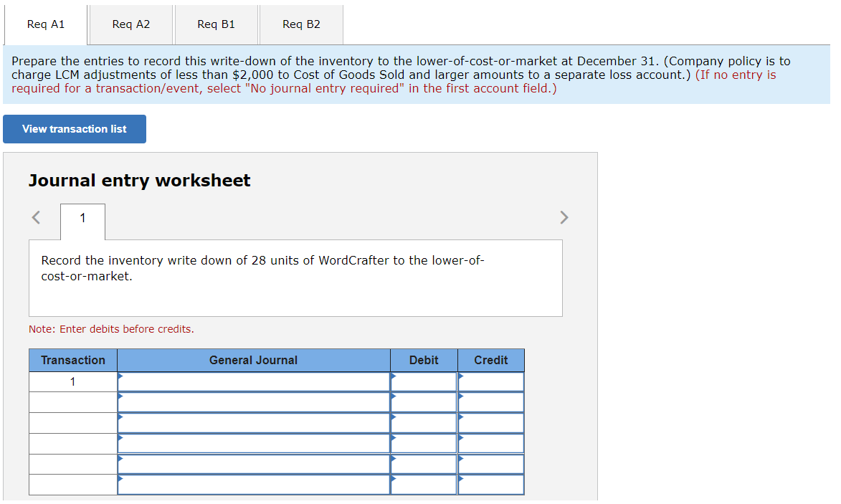Expand the account selector in row 4
841x504 pixels.
(122, 438)
